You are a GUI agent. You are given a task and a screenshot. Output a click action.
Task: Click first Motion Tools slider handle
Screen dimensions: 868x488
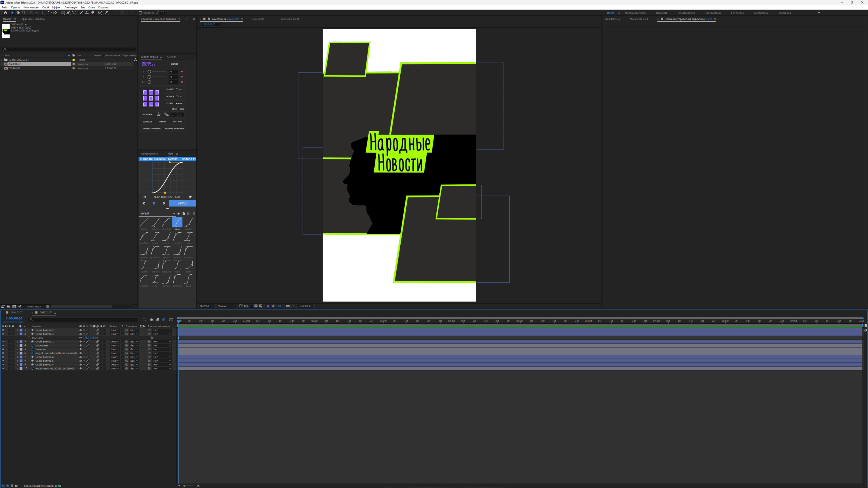tap(149, 72)
